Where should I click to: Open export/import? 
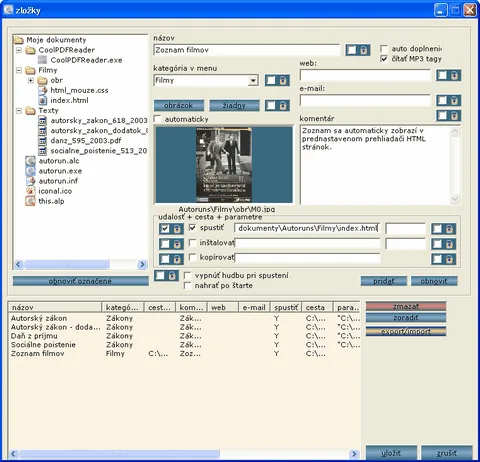[406, 331]
